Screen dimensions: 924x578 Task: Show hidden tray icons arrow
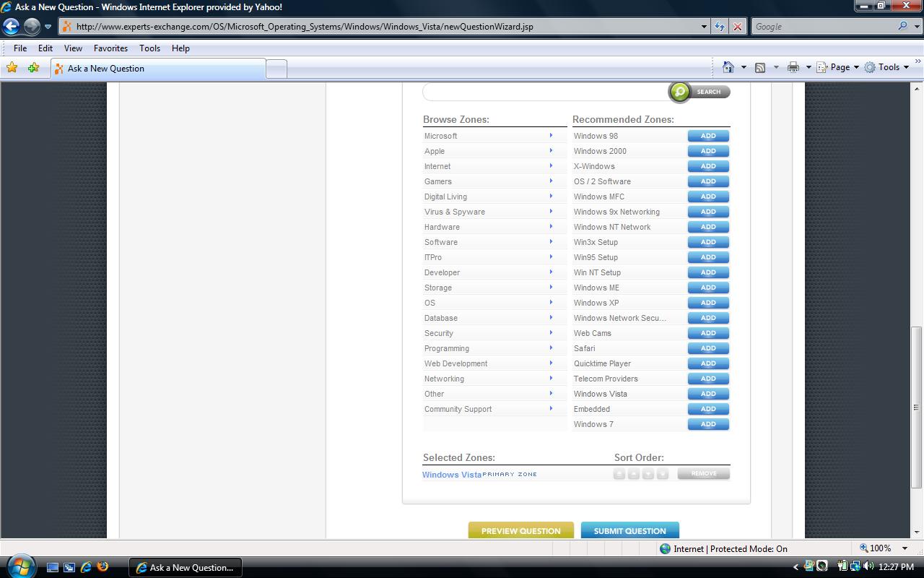[796, 567]
